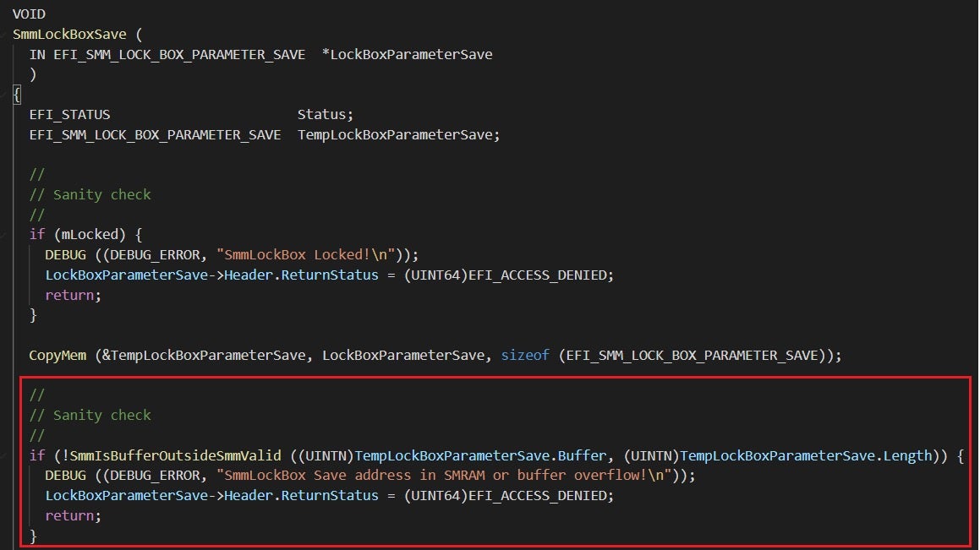Image resolution: width=980 pixels, height=550 pixels.
Task: Click the Buffer member of TempLockBoxParameterSave
Action: [x=581, y=455]
